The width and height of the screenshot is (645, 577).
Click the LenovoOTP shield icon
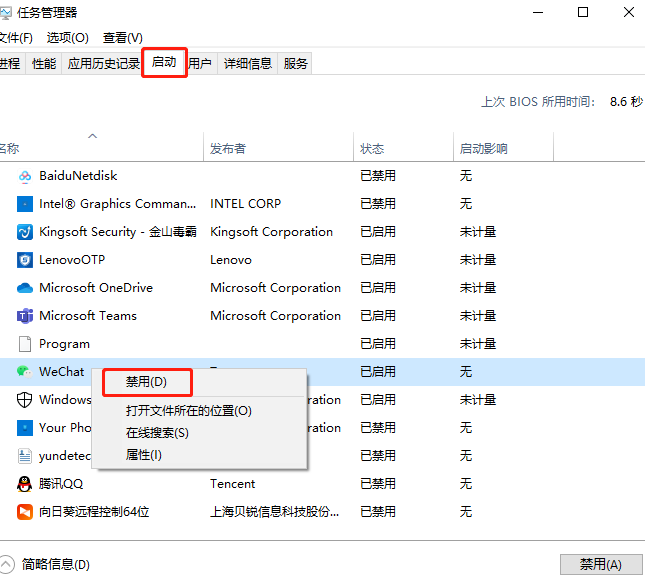(x=25, y=260)
